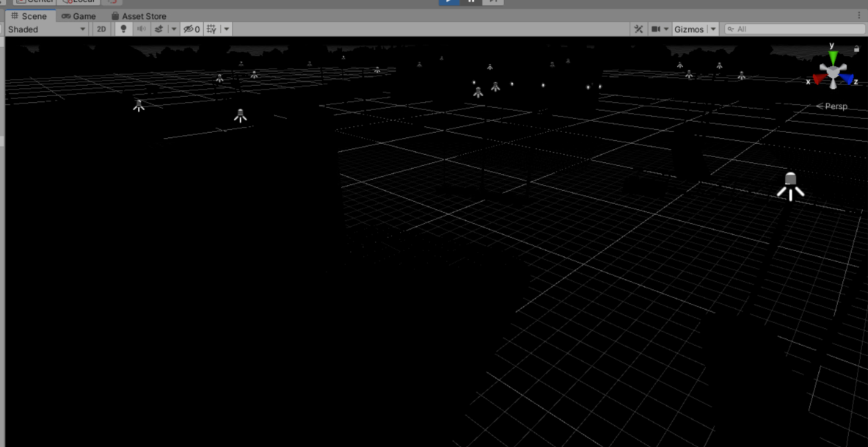
Task: Open the Scene window three-dot menu
Action: pyautogui.click(x=859, y=16)
